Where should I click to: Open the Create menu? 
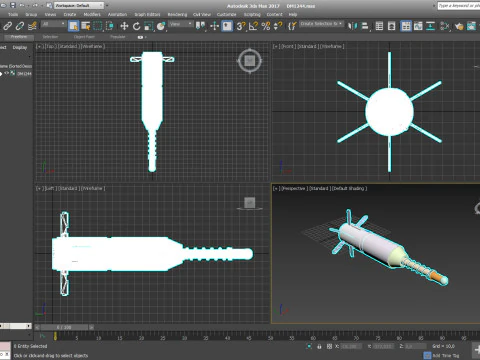click(x=70, y=14)
